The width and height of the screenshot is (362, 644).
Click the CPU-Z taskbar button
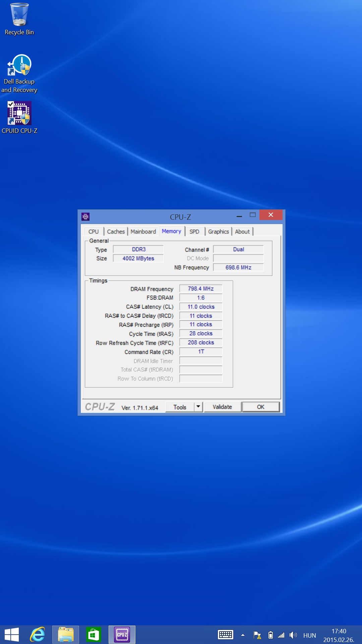coord(122,635)
